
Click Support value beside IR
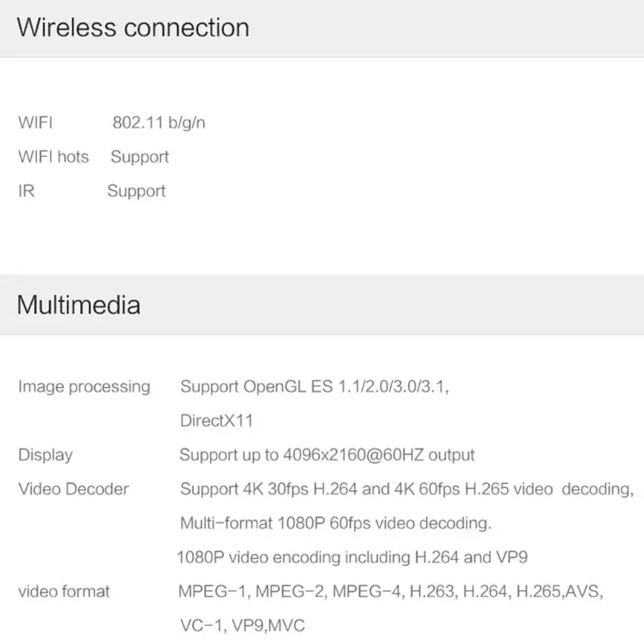136,192
